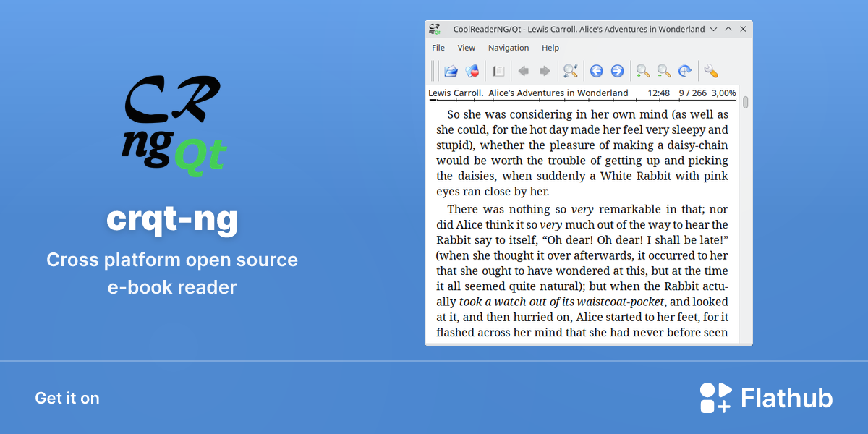Click the gray forward history arrow

[x=545, y=71]
